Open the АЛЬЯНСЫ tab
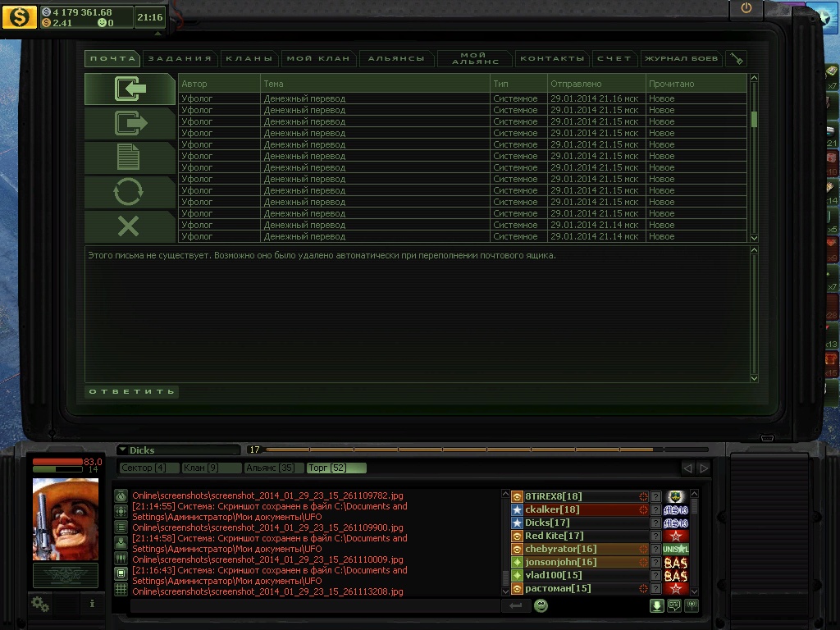Image resolution: width=840 pixels, height=630 pixels. [396, 58]
